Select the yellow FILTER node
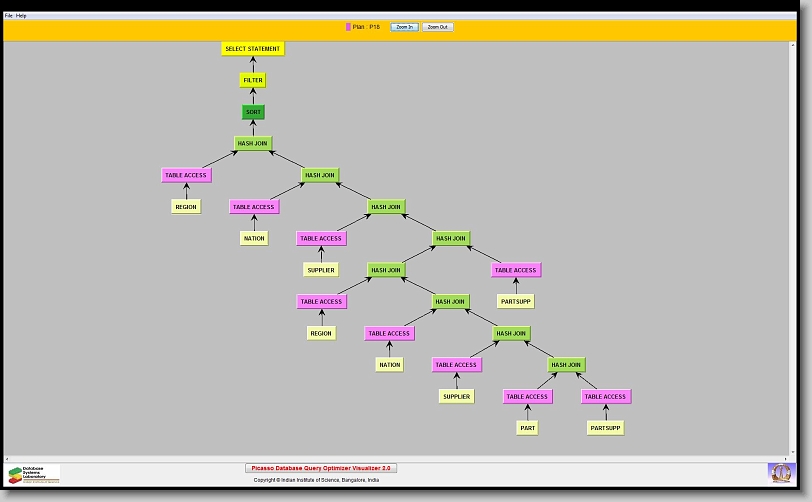The image size is (812, 502). 253,80
